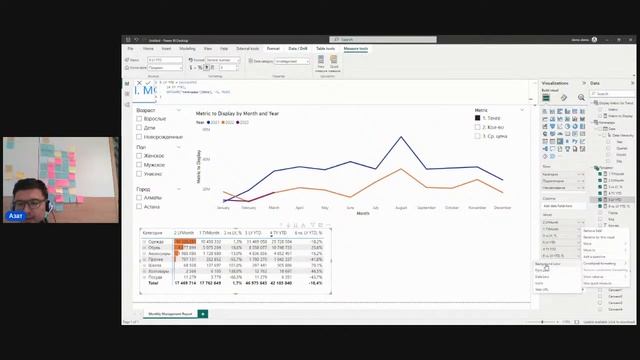640x360 pixels.
Task: Choose the Donut chart visual icon
Action: (575, 126)
